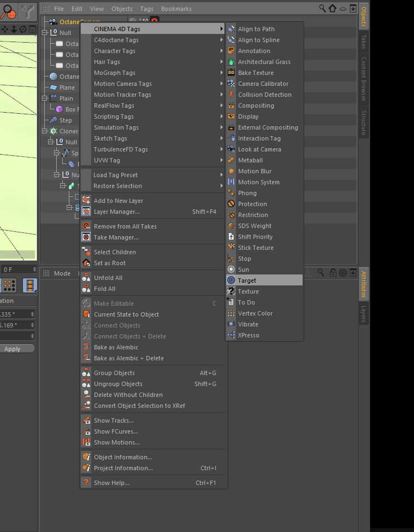Viewport: 414px width, 532px height.
Task: Collapse the Cloner object tree node
Action: coord(45,131)
